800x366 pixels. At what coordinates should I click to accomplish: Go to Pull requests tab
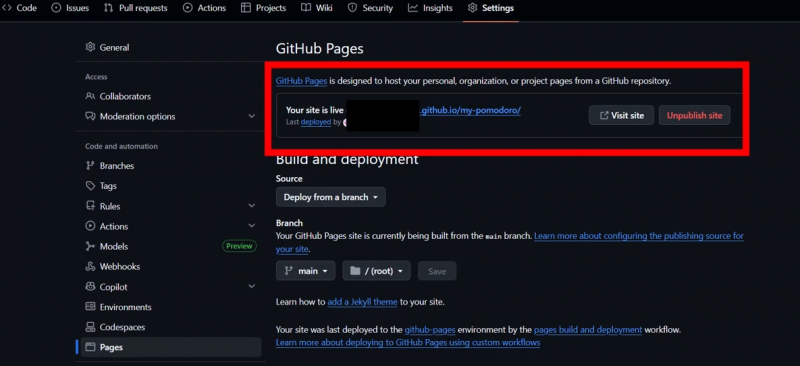point(136,8)
